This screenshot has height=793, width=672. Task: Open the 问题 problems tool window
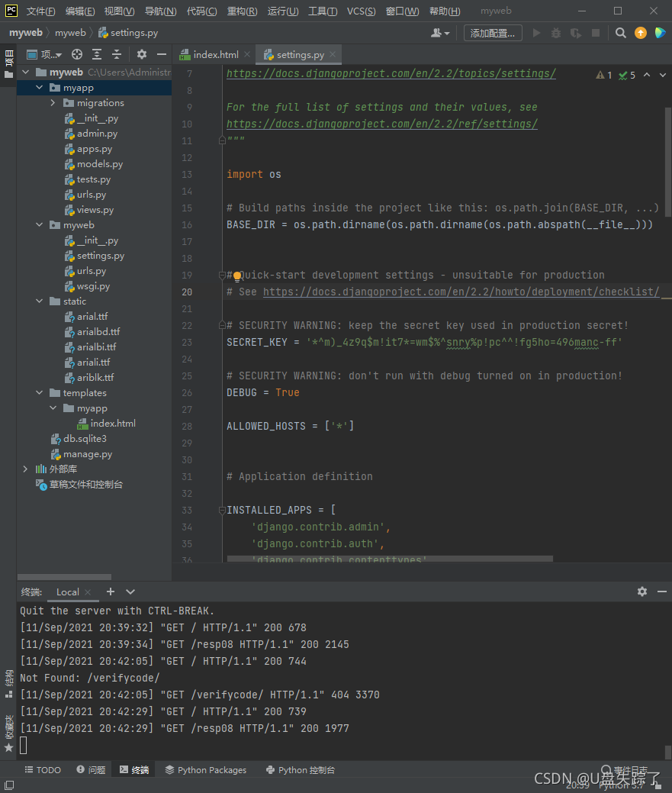point(91,770)
